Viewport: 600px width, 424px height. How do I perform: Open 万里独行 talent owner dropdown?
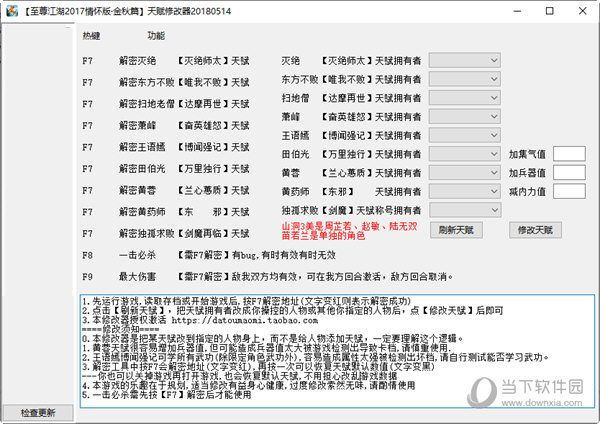(x=464, y=154)
